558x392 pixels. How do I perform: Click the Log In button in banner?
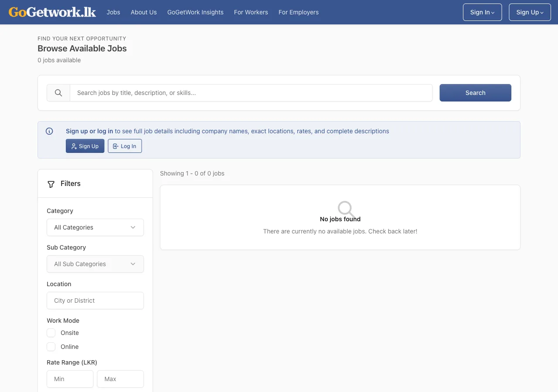click(x=125, y=146)
